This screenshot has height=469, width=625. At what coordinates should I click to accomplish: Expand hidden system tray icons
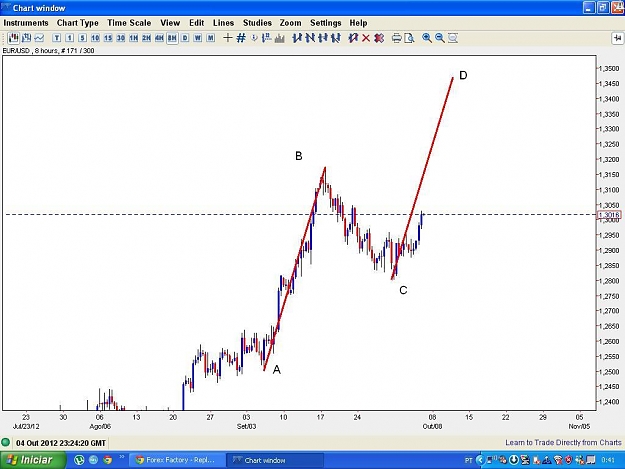pos(480,460)
